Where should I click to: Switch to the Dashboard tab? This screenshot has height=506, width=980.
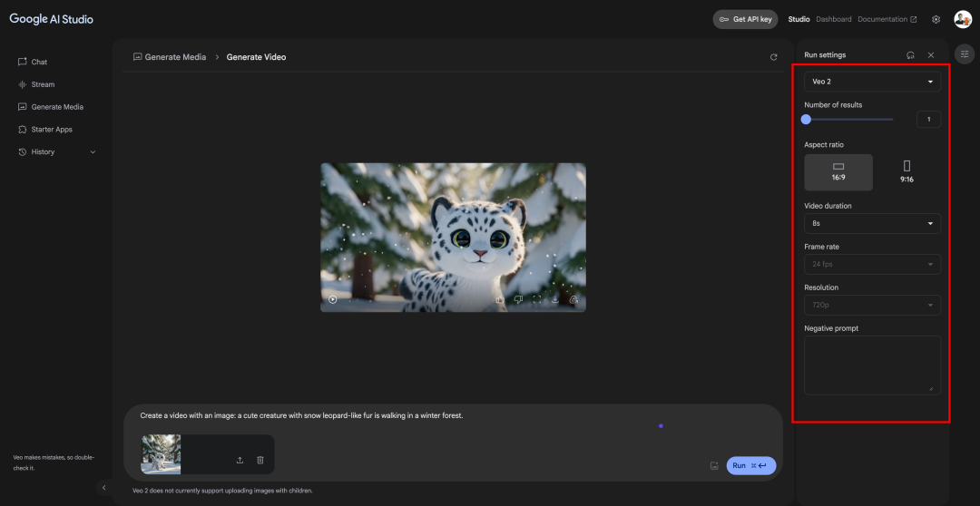834,19
